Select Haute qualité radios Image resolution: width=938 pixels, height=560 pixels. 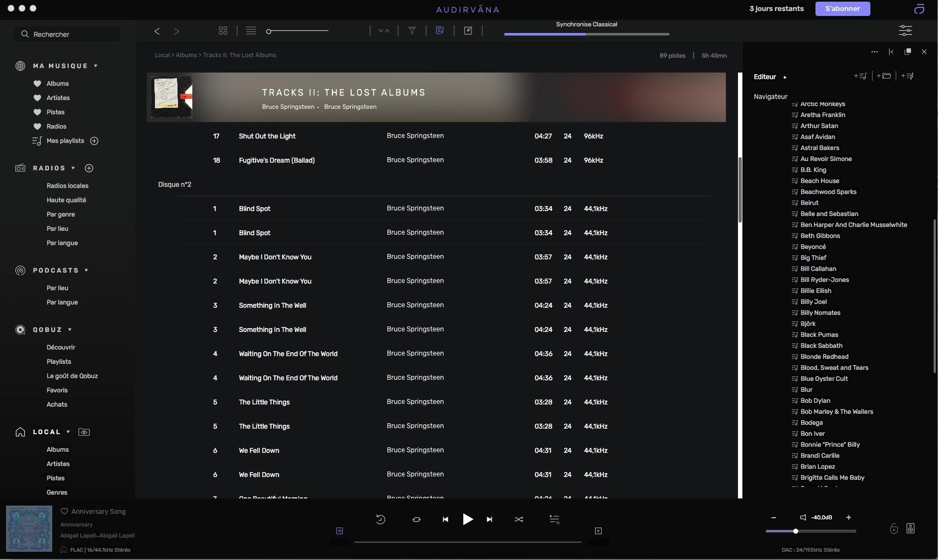(x=66, y=200)
